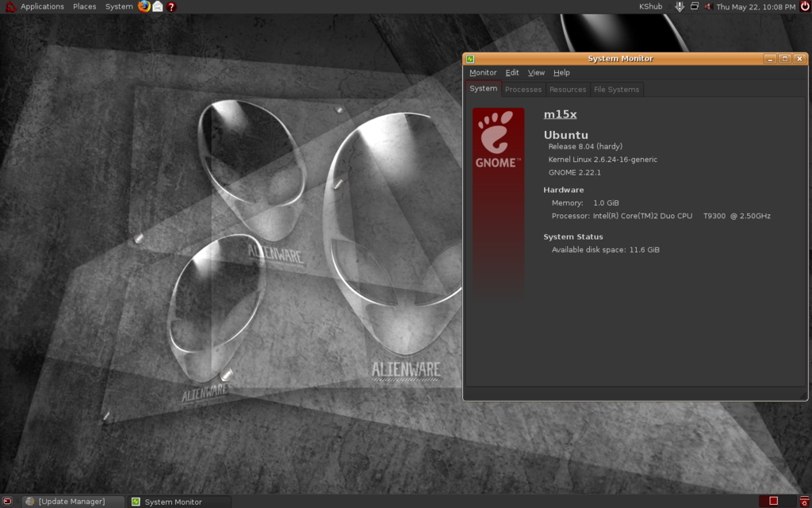The width and height of the screenshot is (812, 508).
Task: Click the System Monitor window title bar
Action: (620, 59)
